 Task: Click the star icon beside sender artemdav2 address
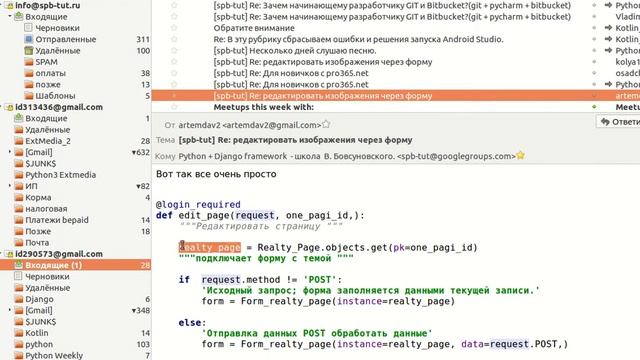coord(326,124)
